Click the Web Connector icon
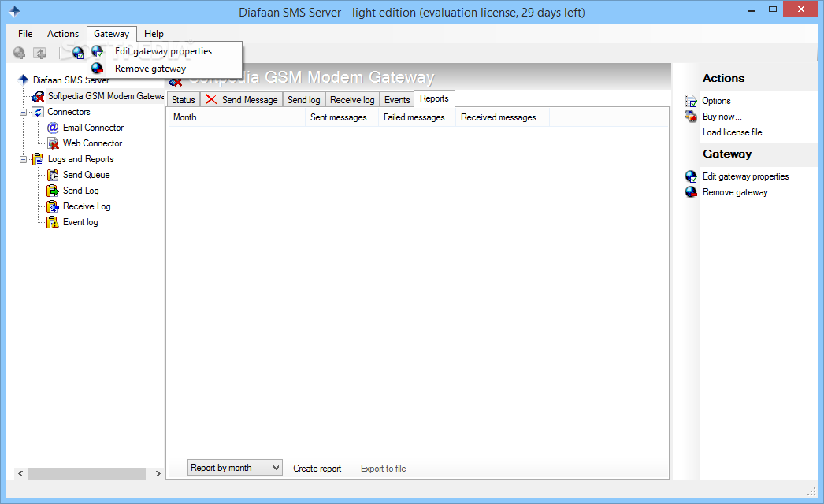824x504 pixels. tap(53, 143)
